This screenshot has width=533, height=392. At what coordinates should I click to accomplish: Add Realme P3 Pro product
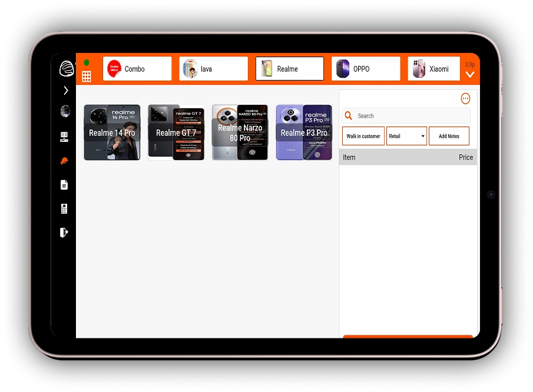304,132
